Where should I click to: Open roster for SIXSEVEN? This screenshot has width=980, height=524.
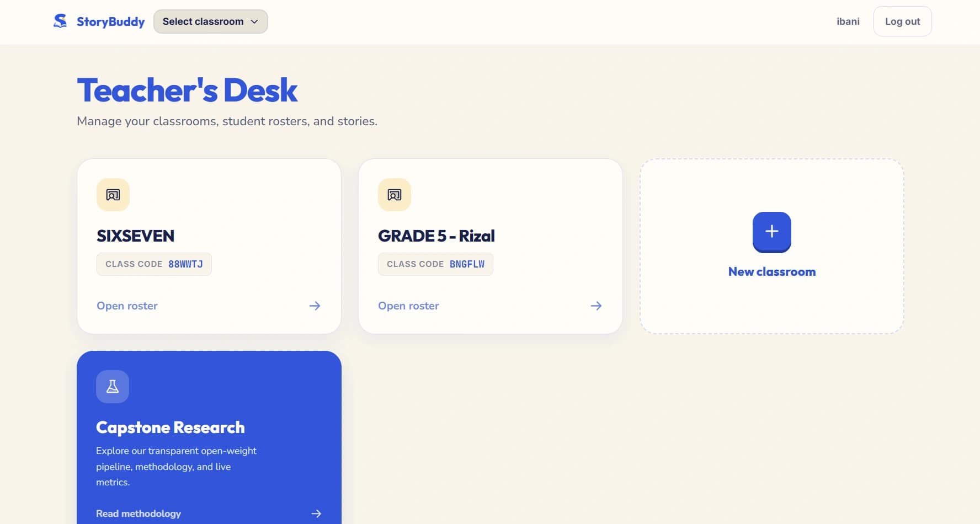[x=127, y=306]
